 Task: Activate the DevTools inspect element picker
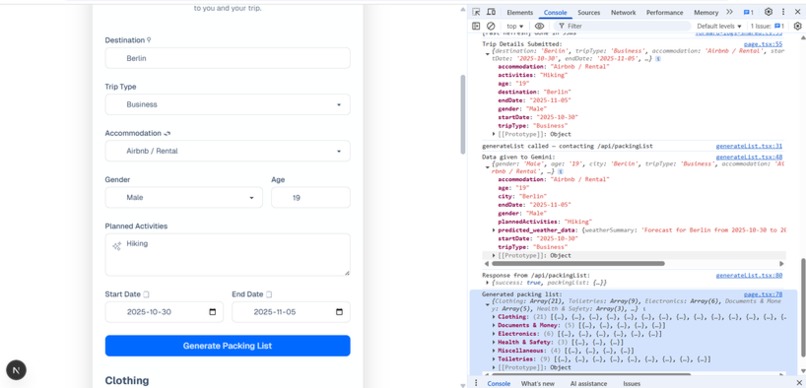pyautogui.click(x=477, y=12)
